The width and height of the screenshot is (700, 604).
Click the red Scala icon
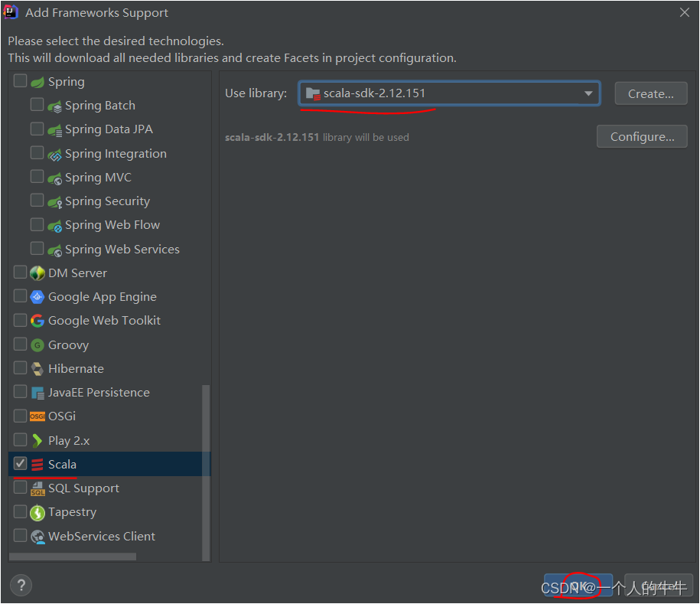(37, 465)
